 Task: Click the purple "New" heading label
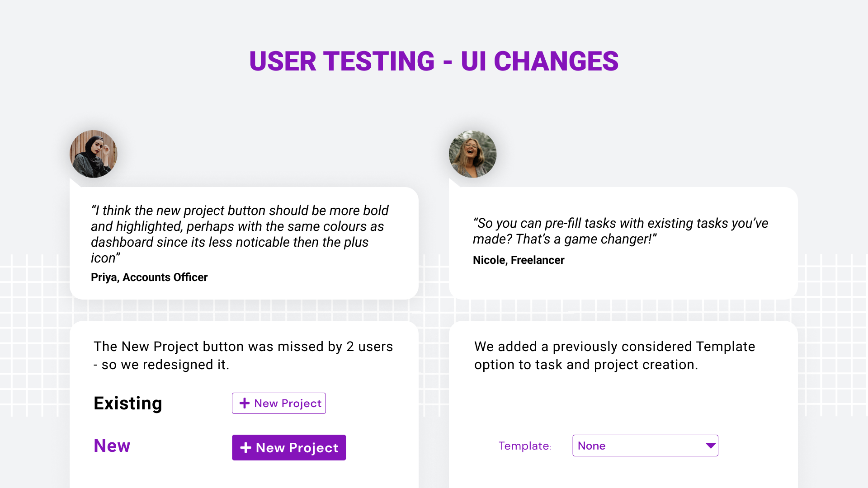112,446
